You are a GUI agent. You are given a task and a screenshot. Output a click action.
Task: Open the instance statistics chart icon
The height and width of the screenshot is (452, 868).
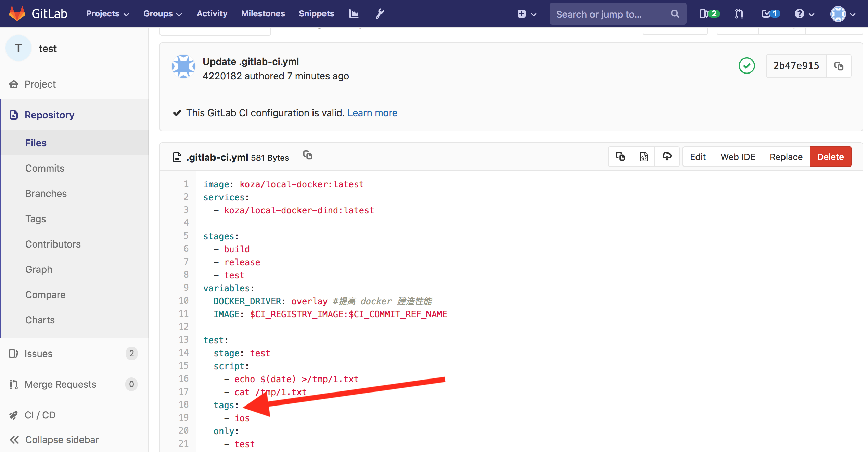click(x=354, y=14)
